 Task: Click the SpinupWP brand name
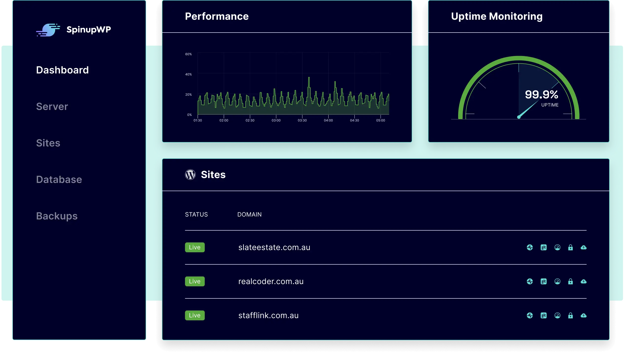pos(89,30)
